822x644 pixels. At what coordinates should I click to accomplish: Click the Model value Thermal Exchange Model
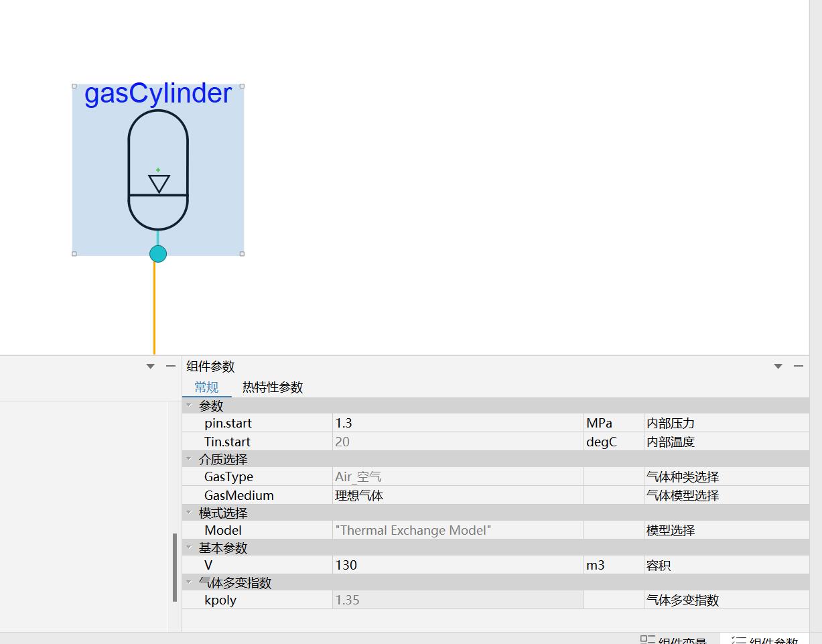458,530
